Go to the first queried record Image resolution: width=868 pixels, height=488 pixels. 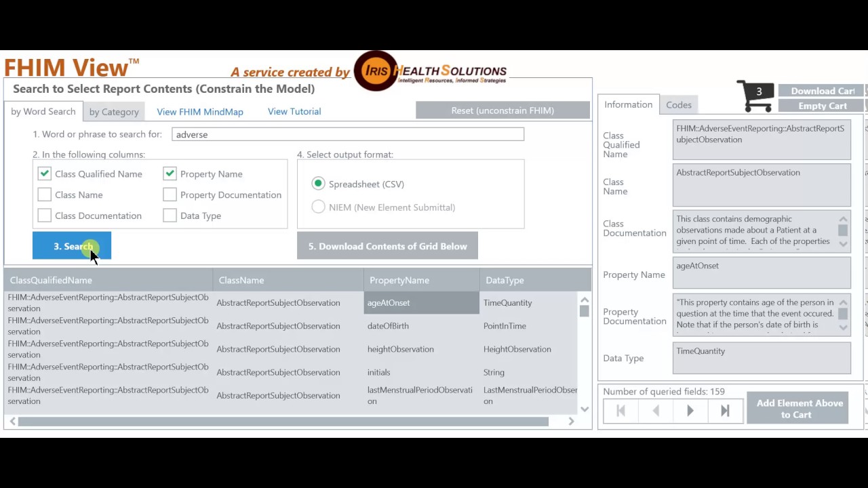620,411
